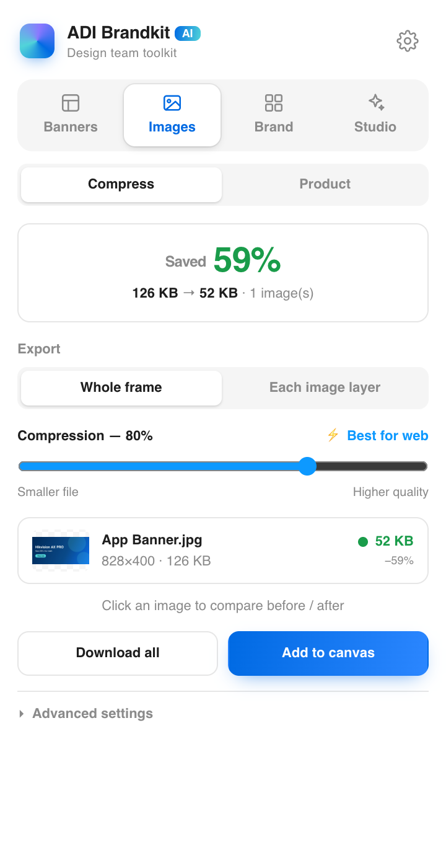Image resolution: width=446 pixels, height=868 pixels.
Task: Click the Studio sparkle icon
Action: point(375,102)
